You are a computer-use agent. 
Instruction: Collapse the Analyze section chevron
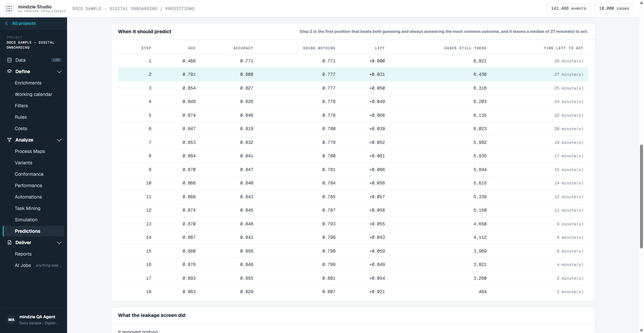coord(59,140)
